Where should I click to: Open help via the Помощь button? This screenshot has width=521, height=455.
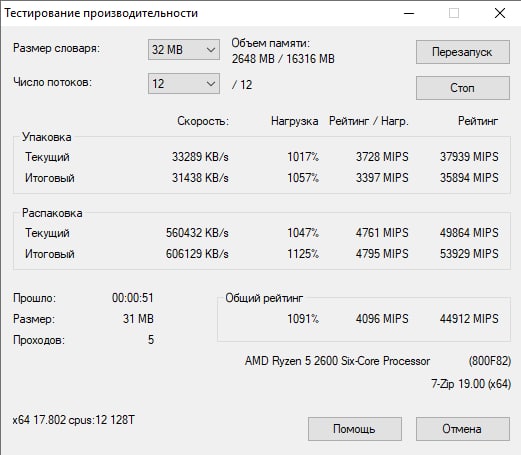click(355, 429)
